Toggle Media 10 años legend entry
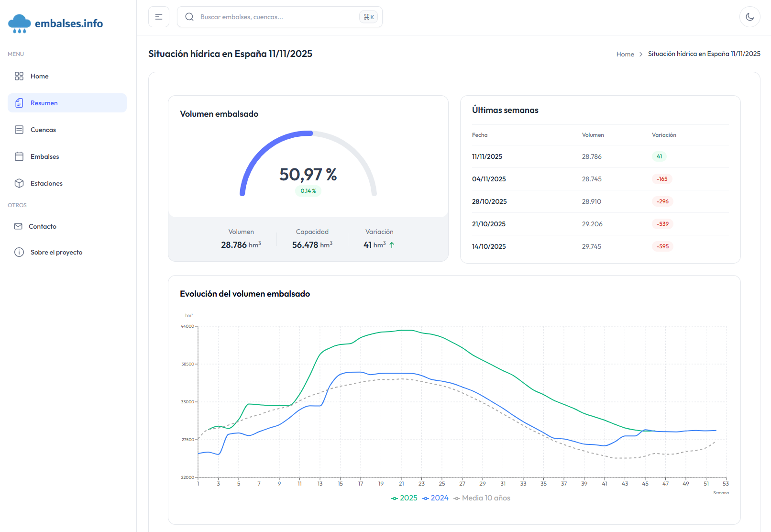The image size is (771, 532). (482, 498)
